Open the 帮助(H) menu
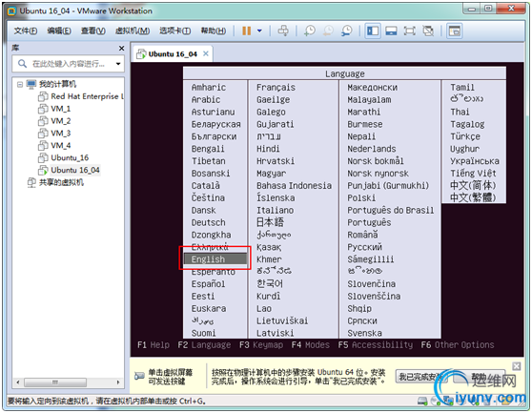This screenshot has width=532, height=413. click(214, 31)
